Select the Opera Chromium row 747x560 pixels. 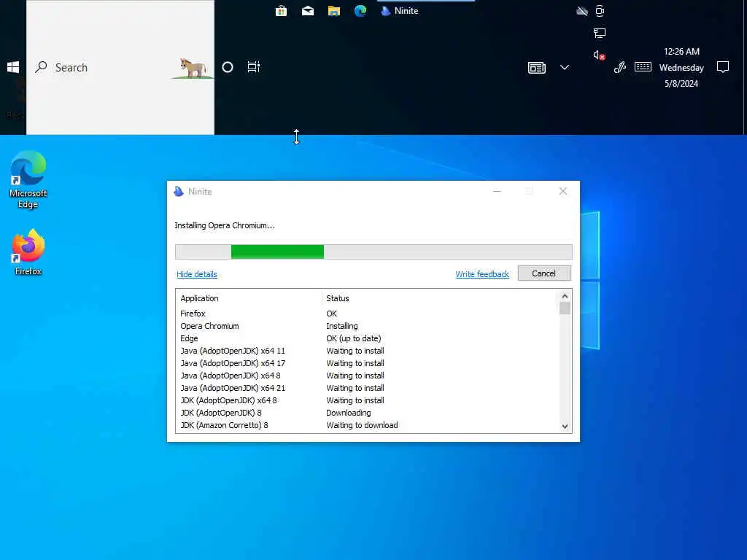click(366, 326)
